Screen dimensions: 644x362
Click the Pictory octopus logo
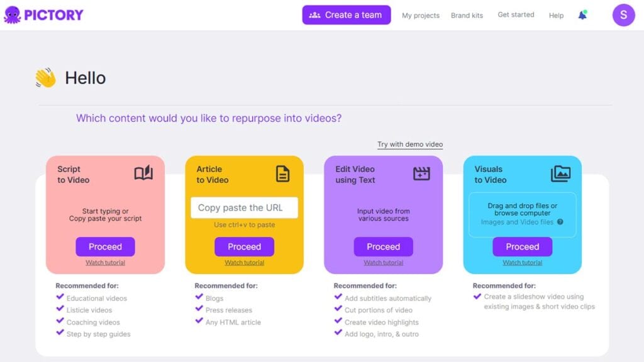click(12, 15)
